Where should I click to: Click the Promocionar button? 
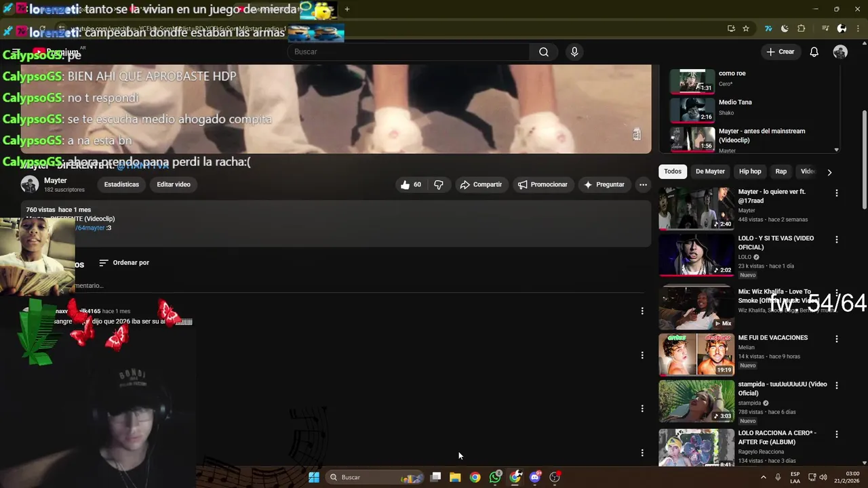(x=542, y=184)
